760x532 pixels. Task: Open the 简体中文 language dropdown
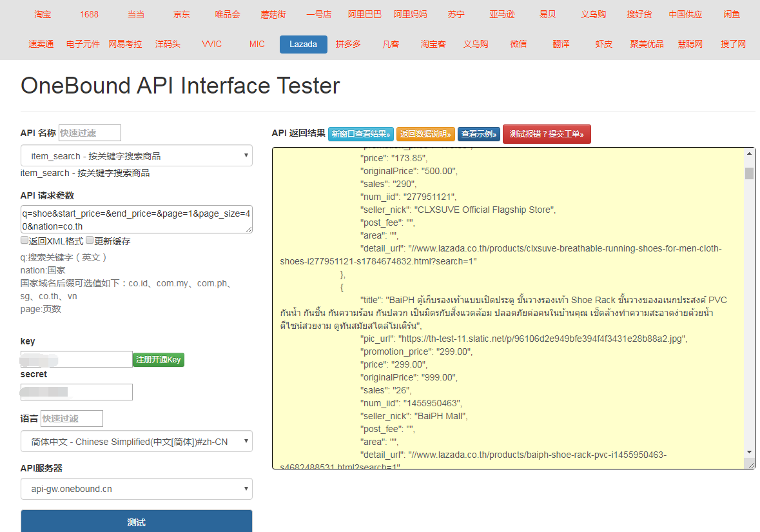click(x=136, y=441)
